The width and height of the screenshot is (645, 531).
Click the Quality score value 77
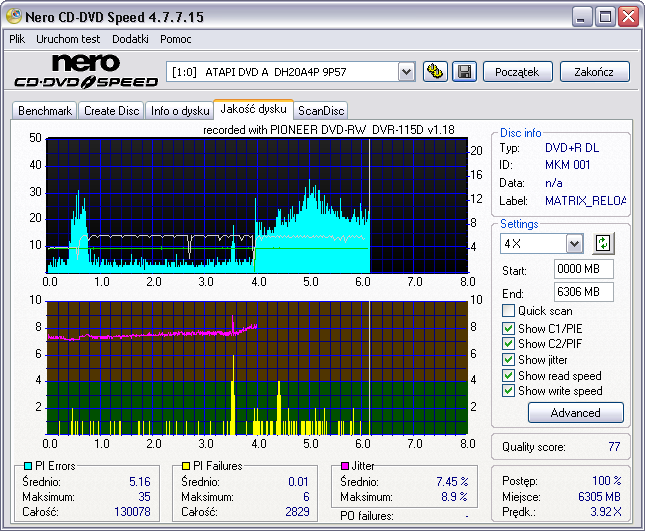(614, 447)
